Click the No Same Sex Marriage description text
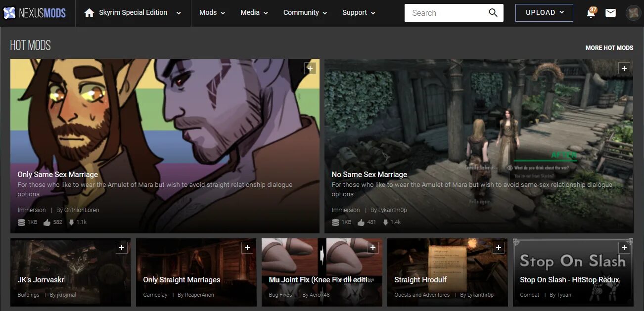This screenshot has height=311, width=644. point(472,189)
